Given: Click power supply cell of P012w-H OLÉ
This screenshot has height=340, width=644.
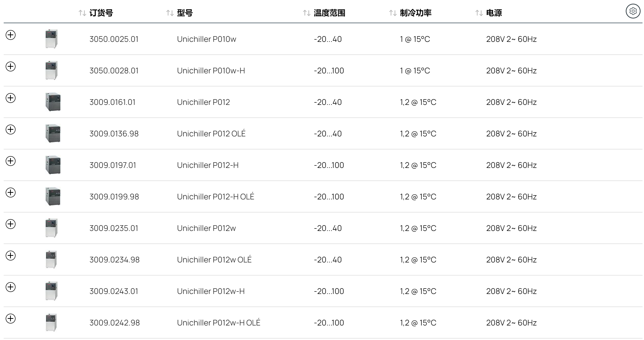Looking at the screenshot, I should pyautogui.click(x=511, y=323).
